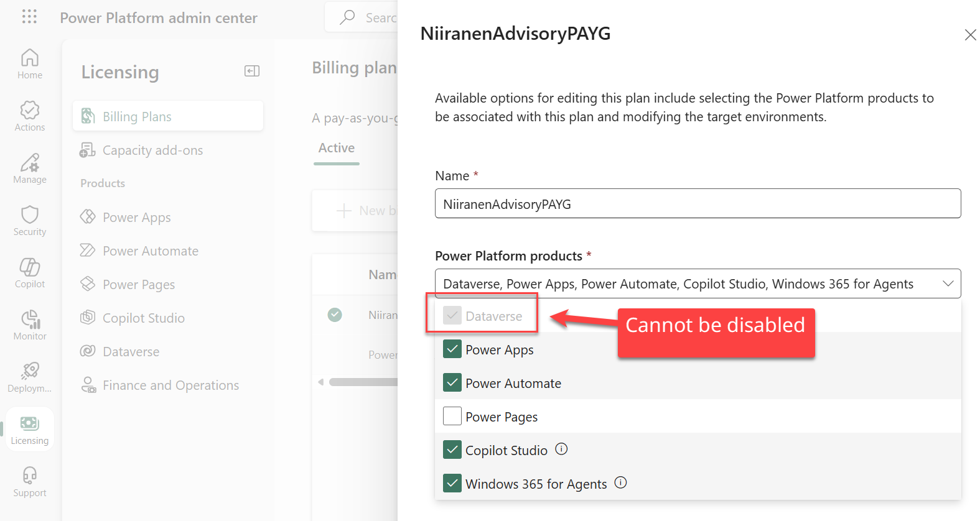Screen dimensions: 980x521
Task: Close the NiiranenAdvisoryPAYG panel
Action: point(970,35)
